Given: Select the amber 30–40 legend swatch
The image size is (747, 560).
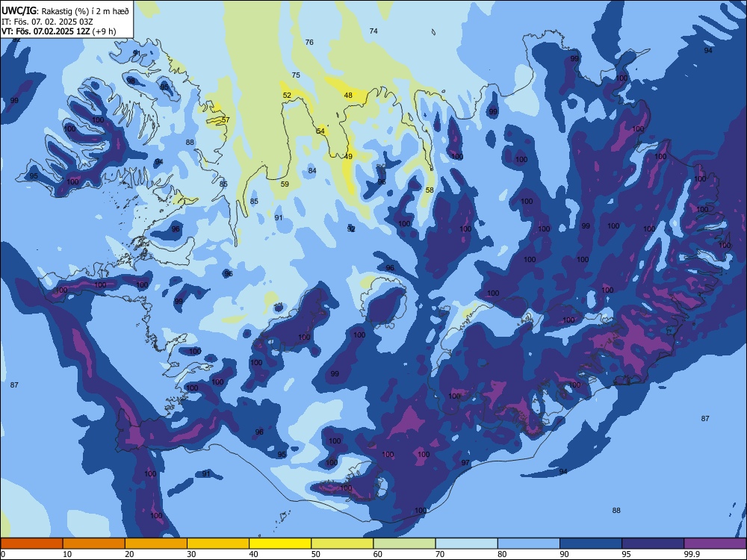Looking at the screenshot, I should [x=218, y=544].
